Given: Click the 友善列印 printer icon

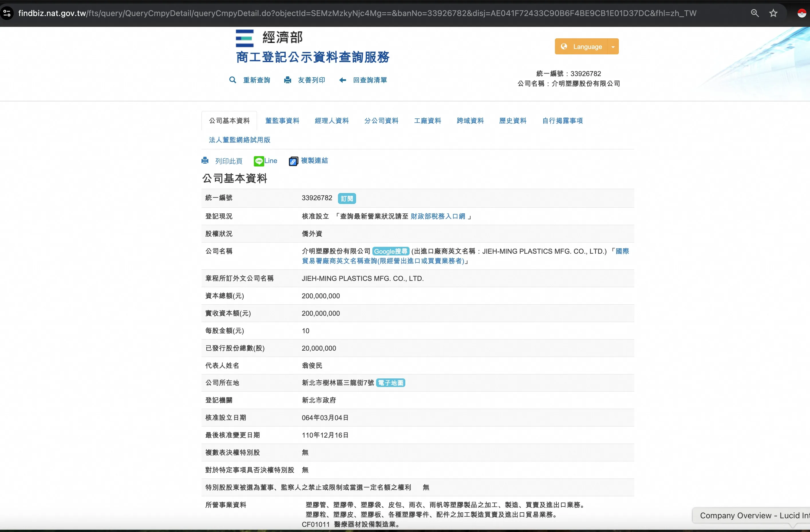Looking at the screenshot, I should coord(288,80).
